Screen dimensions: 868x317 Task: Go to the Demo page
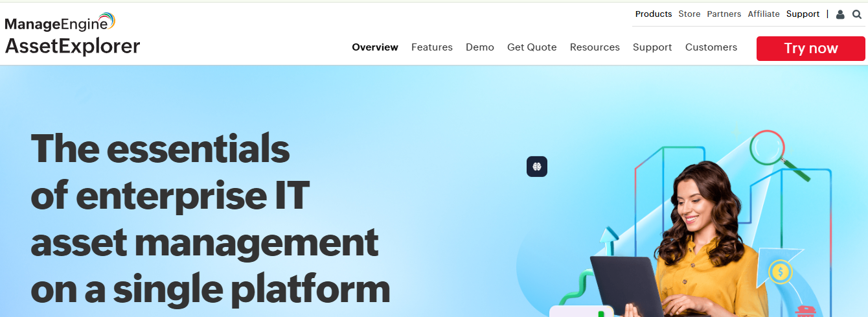click(480, 47)
